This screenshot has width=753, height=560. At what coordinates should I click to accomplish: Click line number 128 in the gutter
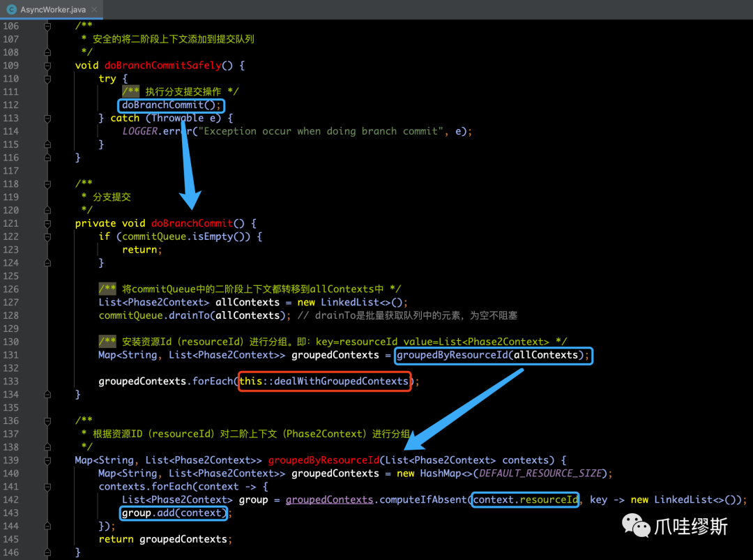tap(10, 315)
